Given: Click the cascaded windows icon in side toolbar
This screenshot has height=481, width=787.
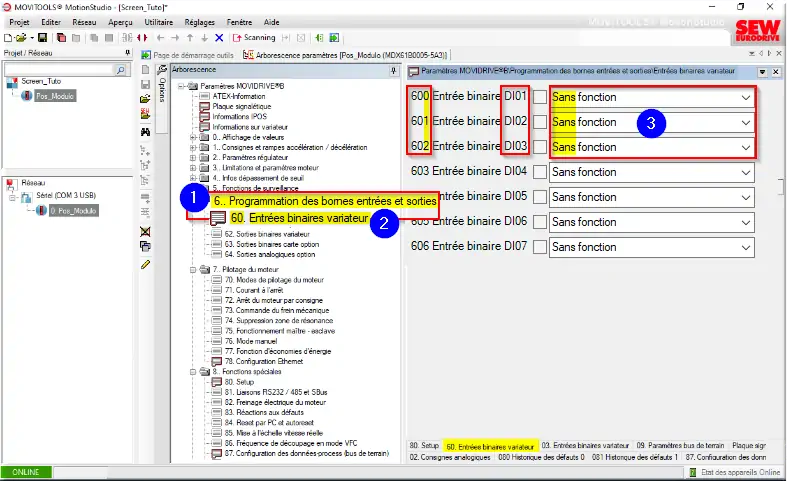Looking at the screenshot, I should pos(146,246).
